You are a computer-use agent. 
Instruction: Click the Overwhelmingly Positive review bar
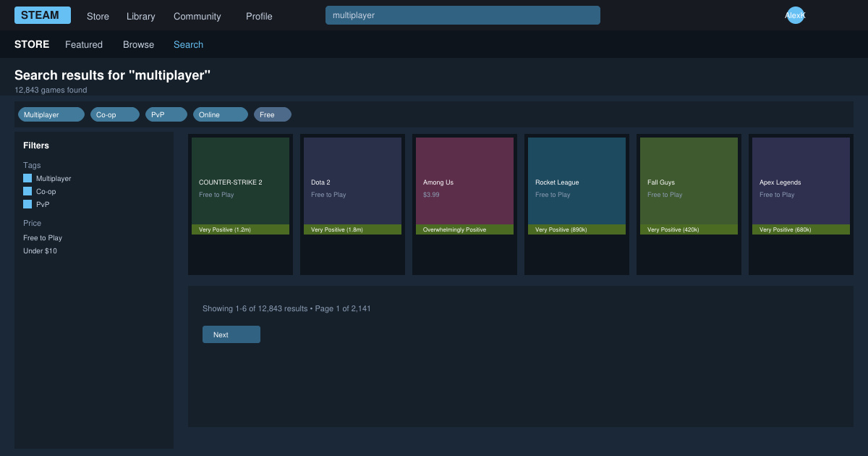(x=464, y=229)
